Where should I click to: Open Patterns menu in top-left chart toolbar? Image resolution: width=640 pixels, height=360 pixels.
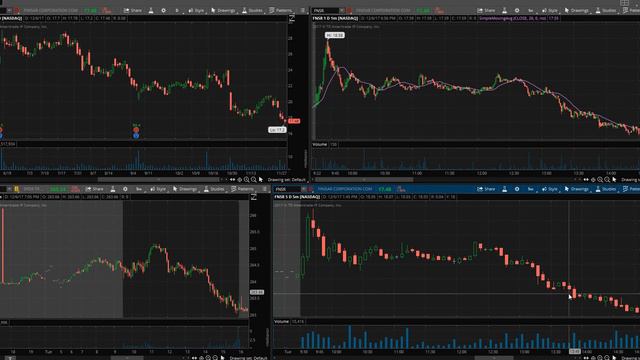tap(281, 10)
